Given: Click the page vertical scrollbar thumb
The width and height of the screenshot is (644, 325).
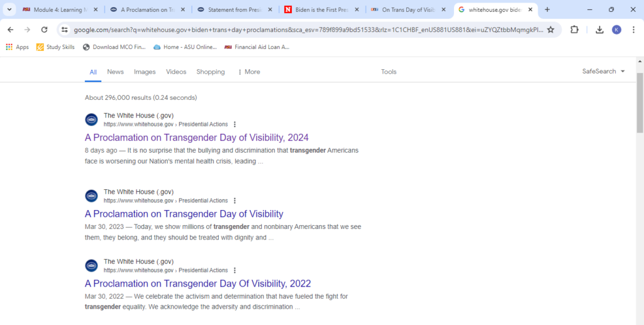Looking at the screenshot, I should coord(640,102).
